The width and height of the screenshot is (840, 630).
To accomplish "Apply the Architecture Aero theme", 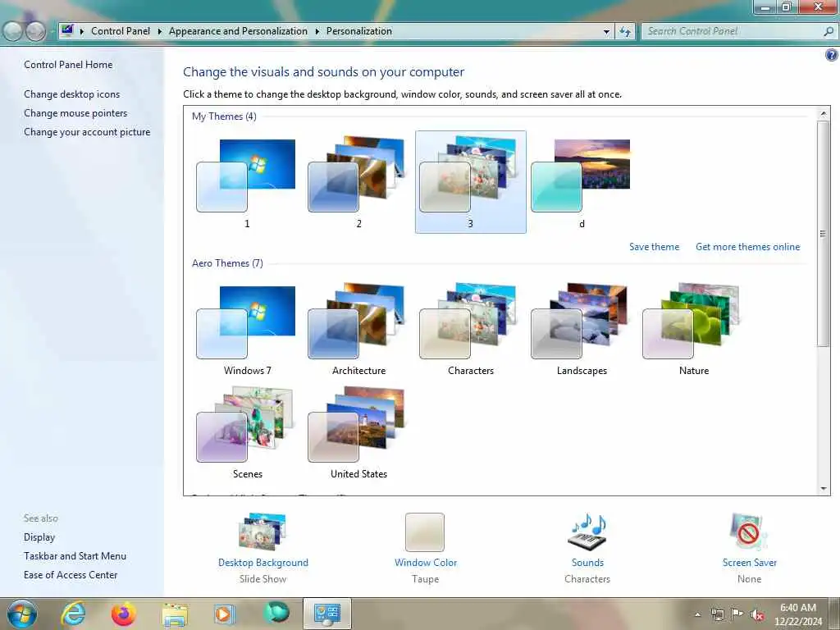I will (x=358, y=330).
